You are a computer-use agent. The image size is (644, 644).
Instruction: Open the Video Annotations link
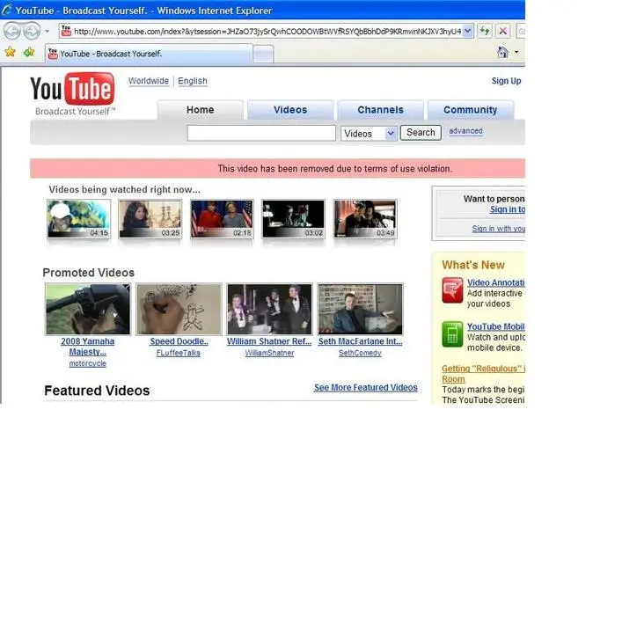(x=495, y=282)
